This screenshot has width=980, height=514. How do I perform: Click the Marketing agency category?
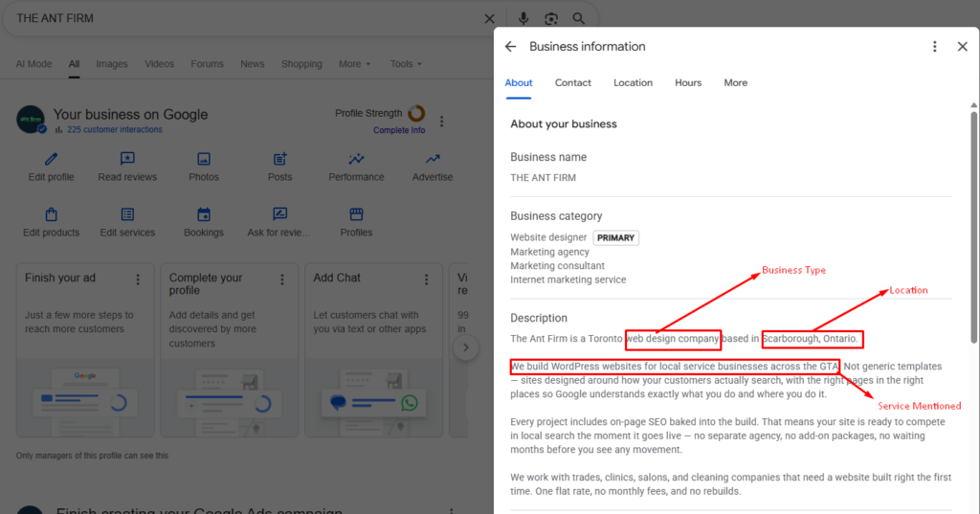[x=549, y=252]
